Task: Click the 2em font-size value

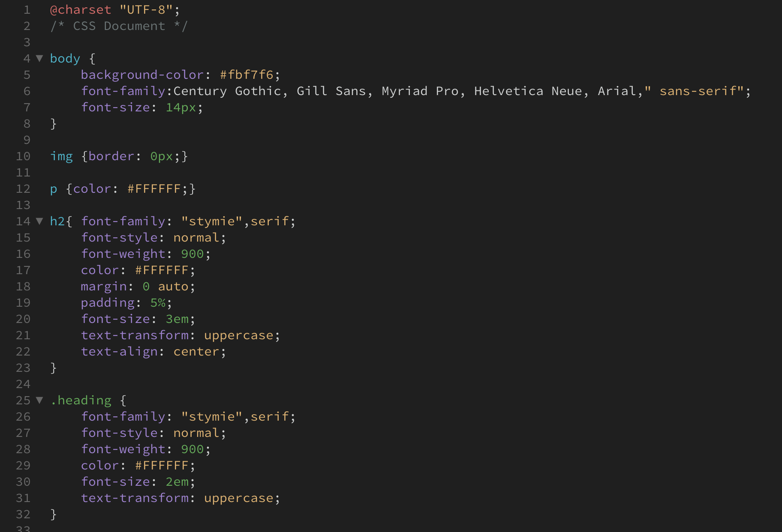Action: click(177, 481)
